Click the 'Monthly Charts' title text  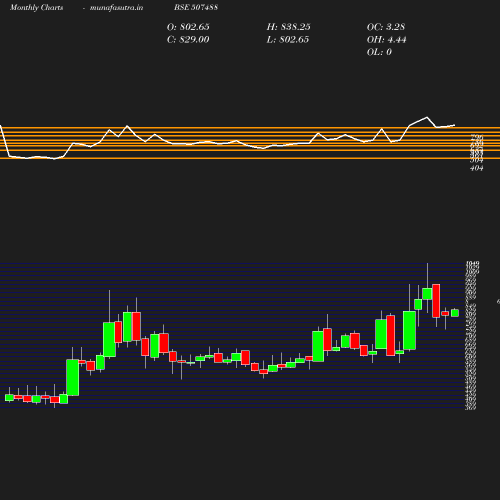coord(37,7)
